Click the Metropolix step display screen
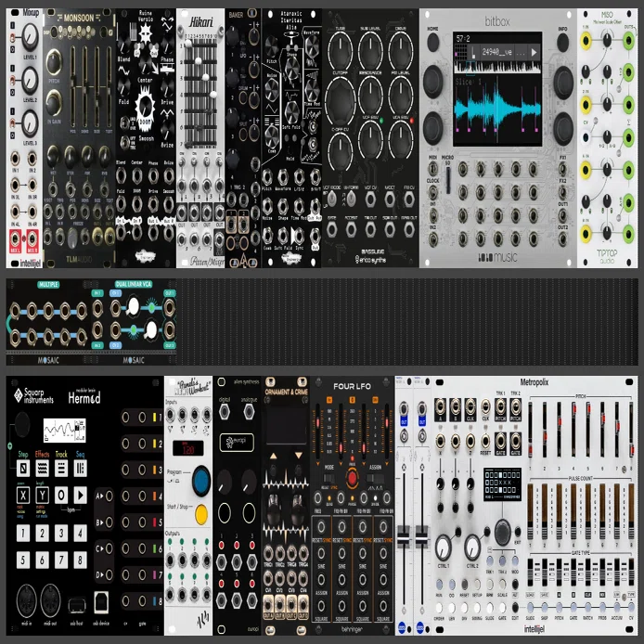 pos(502,483)
